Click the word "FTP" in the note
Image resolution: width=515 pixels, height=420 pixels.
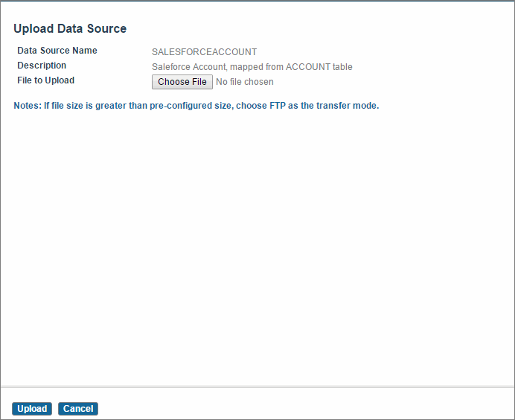(278, 106)
